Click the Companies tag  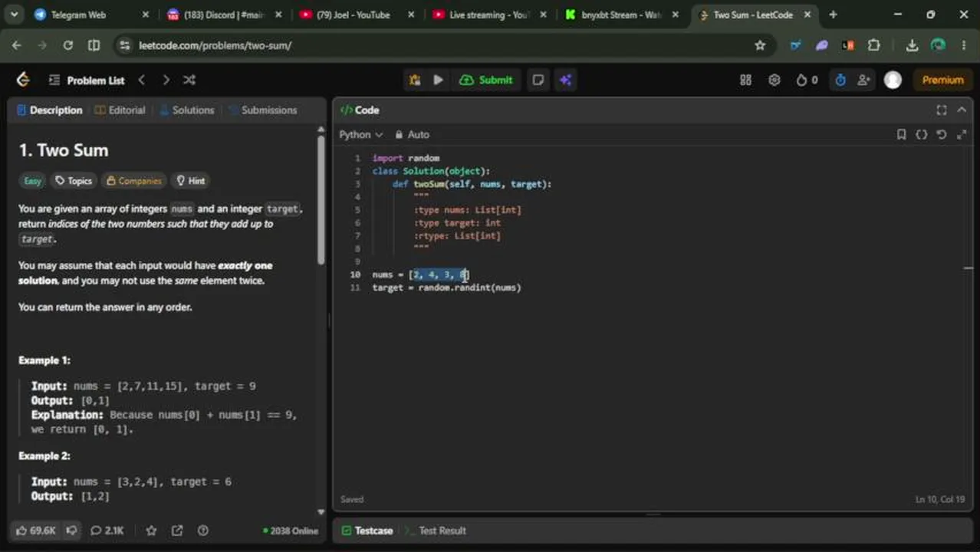click(x=134, y=181)
